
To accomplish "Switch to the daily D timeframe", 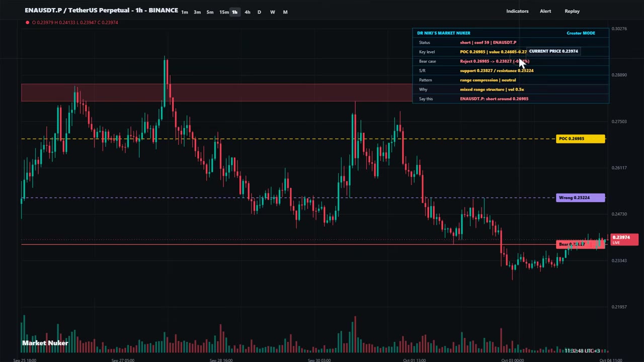I will tap(259, 12).
